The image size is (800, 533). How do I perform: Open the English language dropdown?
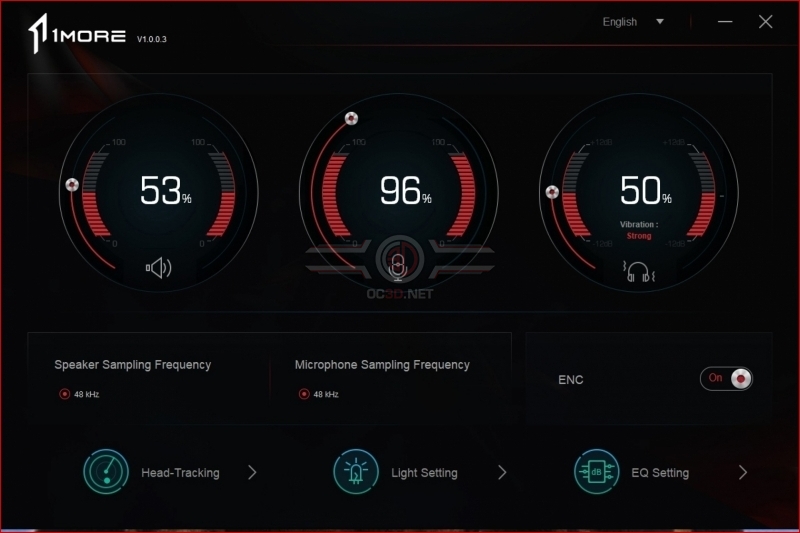[x=633, y=22]
